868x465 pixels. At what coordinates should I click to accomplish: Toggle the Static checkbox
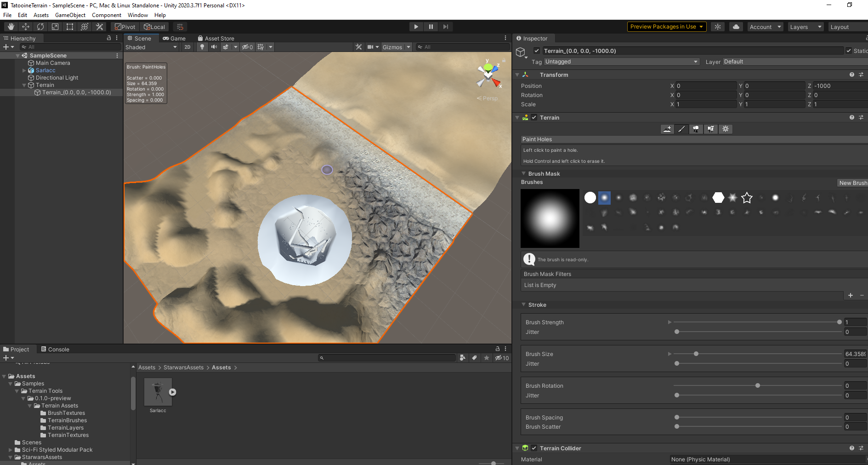(x=849, y=51)
